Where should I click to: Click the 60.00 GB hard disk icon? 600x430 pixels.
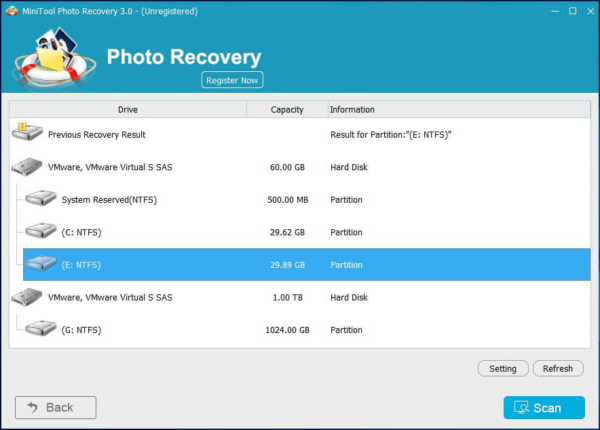point(27,167)
